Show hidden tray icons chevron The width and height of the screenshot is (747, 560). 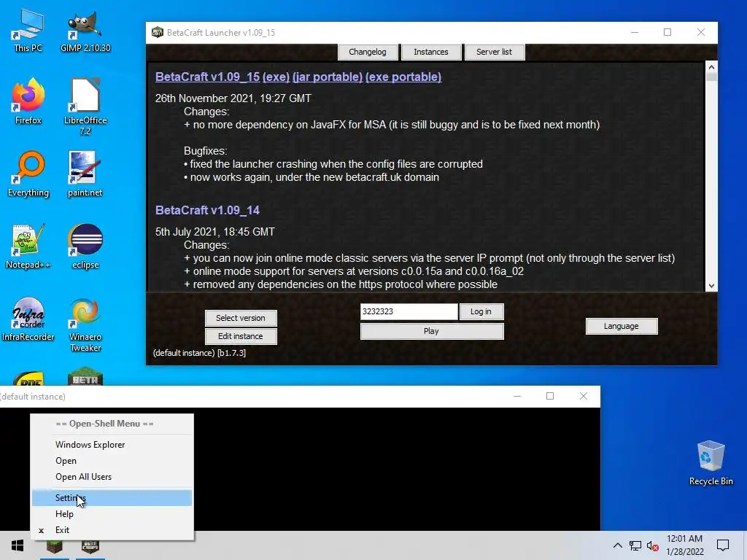(x=617, y=545)
